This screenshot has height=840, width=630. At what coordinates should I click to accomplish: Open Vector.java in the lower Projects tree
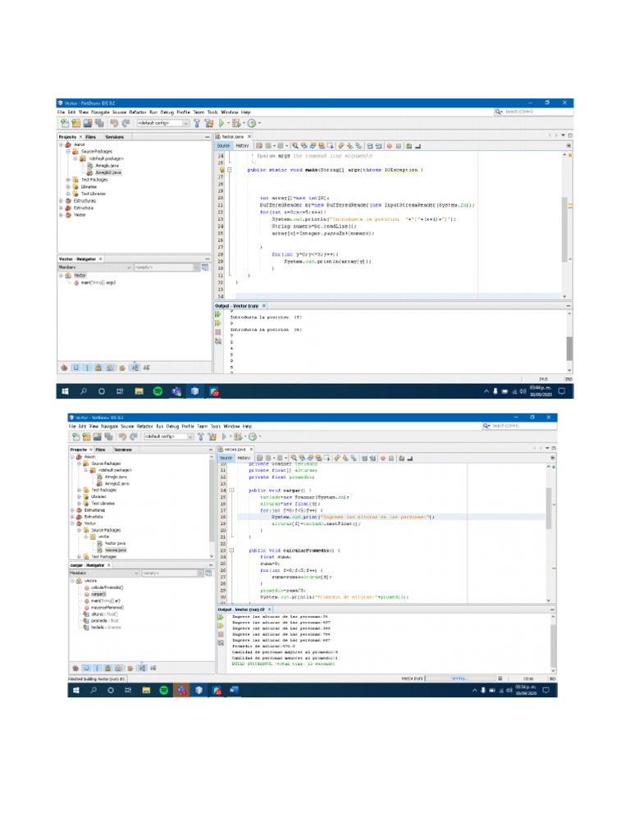point(114,543)
